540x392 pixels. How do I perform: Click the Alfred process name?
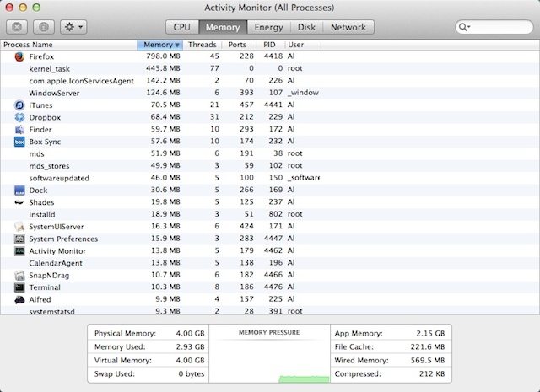pos(40,300)
